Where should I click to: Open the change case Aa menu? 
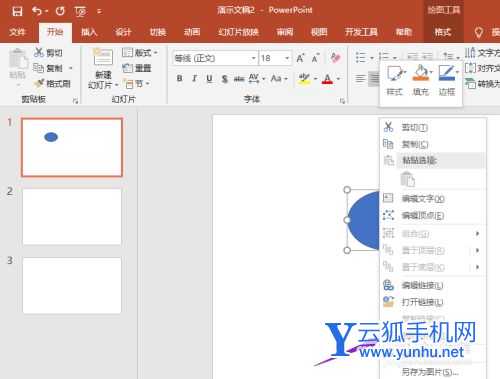point(279,79)
